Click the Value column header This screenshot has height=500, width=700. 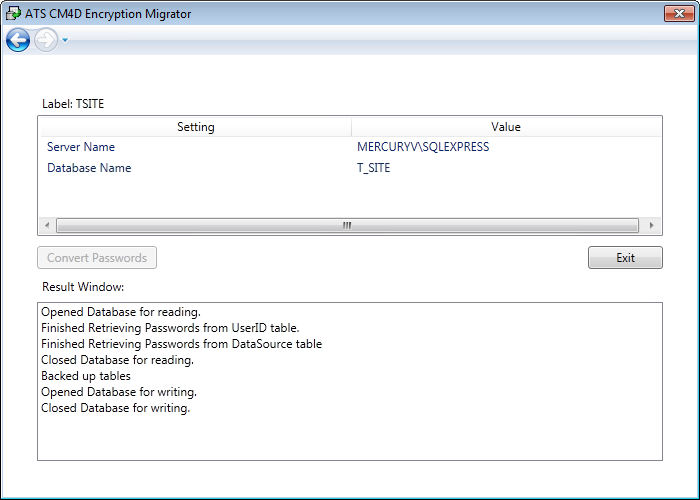(x=505, y=127)
